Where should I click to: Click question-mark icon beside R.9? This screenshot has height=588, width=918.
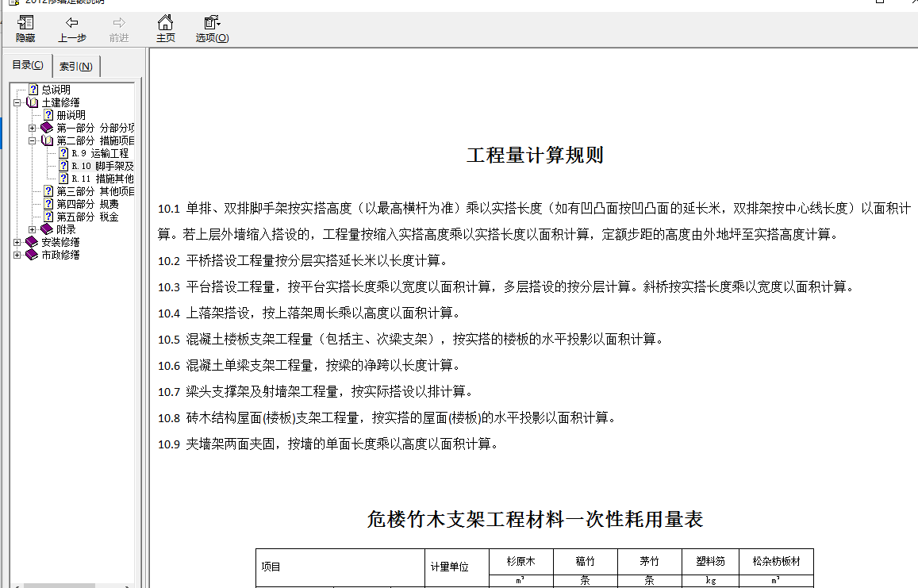click(x=63, y=153)
